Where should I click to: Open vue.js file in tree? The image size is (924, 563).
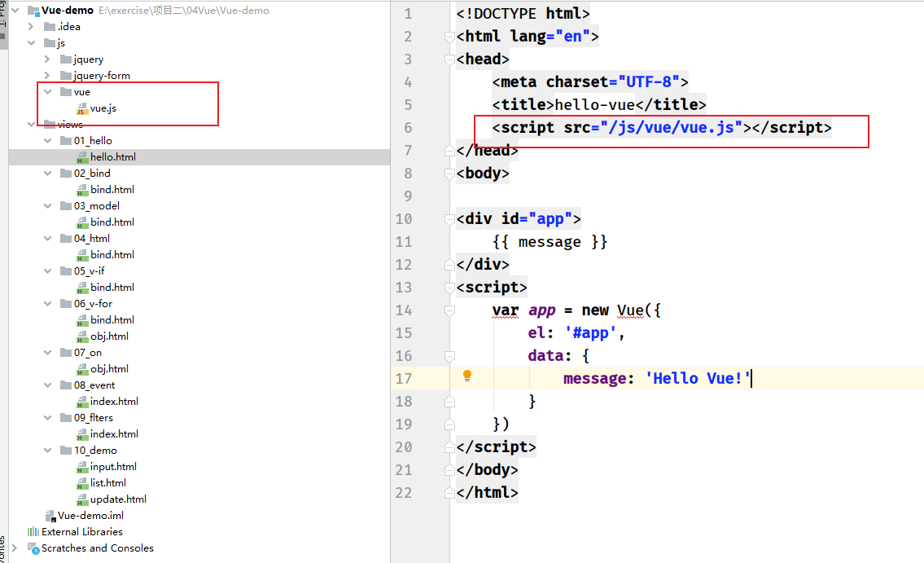point(103,108)
